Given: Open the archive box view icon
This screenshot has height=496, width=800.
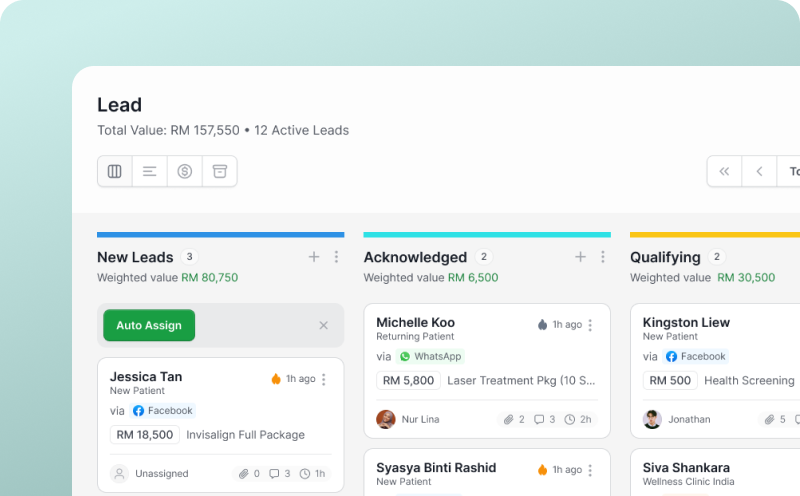Looking at the screenshot, I should [220, 171].
